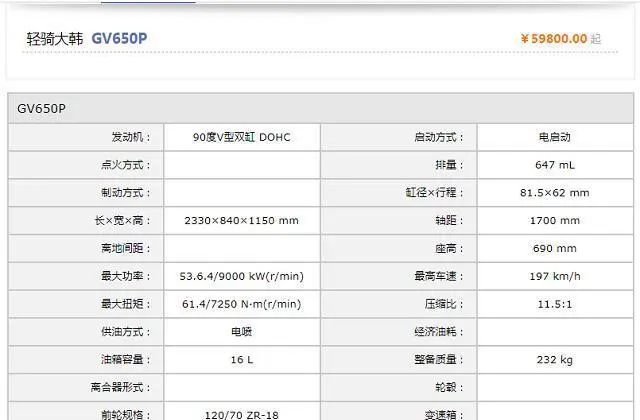Click the 长×宽×高 label
The image size is (640, 420).
pyautogui.click(x=122, y=220)
